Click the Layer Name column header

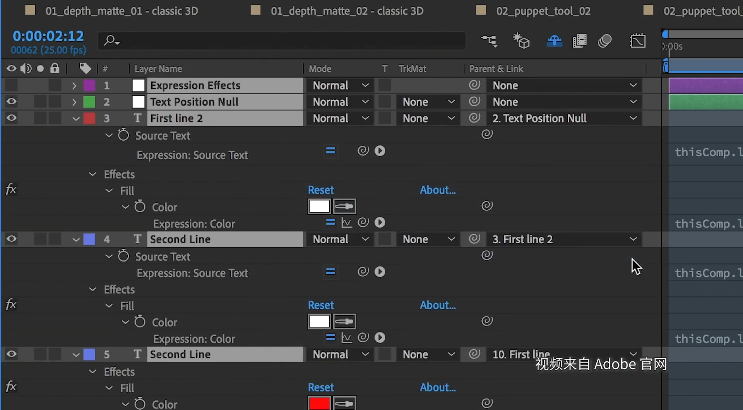[158, 69]
